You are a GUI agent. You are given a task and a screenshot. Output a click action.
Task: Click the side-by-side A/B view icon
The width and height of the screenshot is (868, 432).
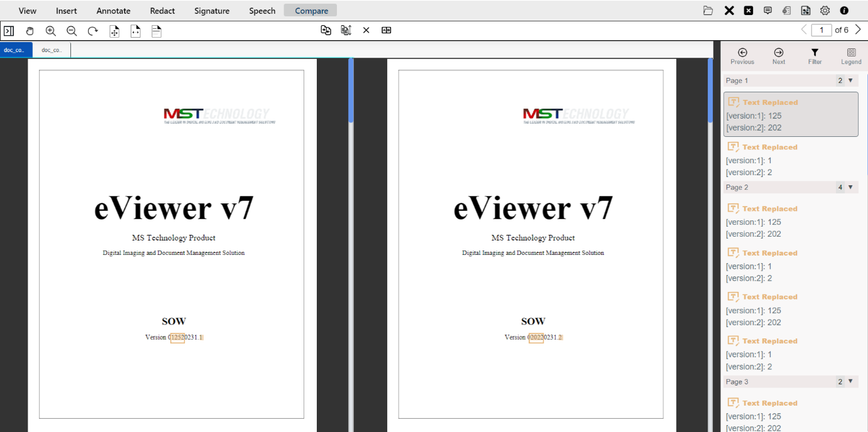387,30
